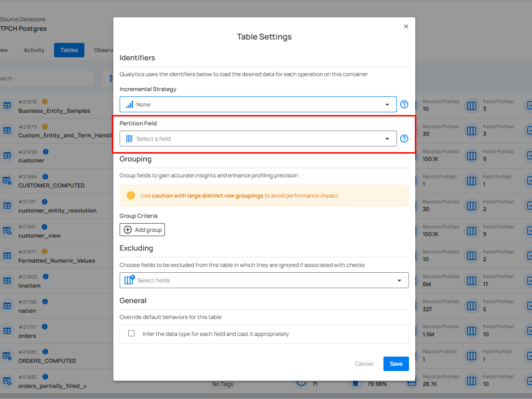Click the lineitem table icon
The height and width of the screenshot is (399, 532).
tap(7, 281)
